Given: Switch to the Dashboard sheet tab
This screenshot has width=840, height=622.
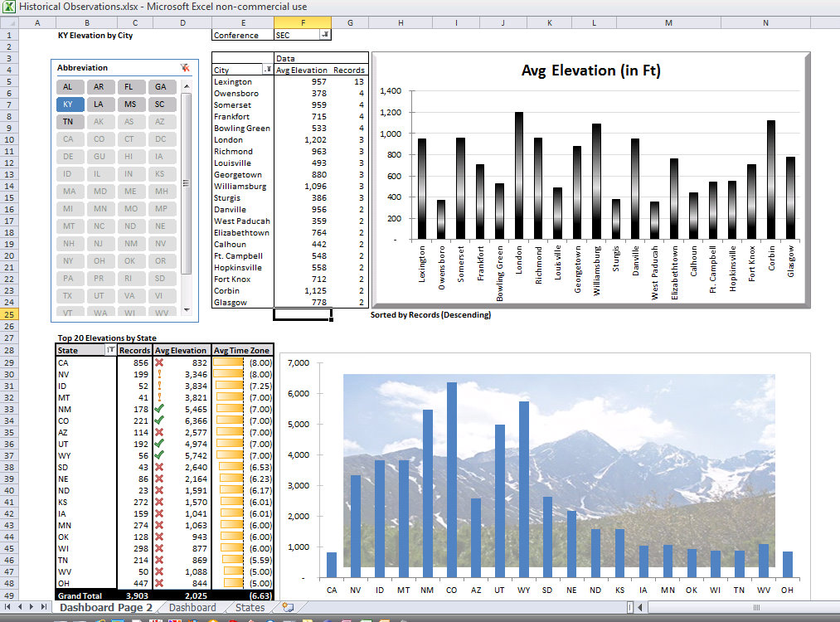Looking at the screenshot, I should coord(192,608).
